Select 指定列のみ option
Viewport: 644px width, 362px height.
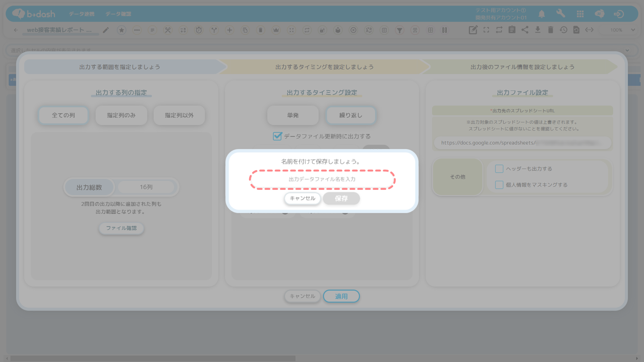pos(121,115)
